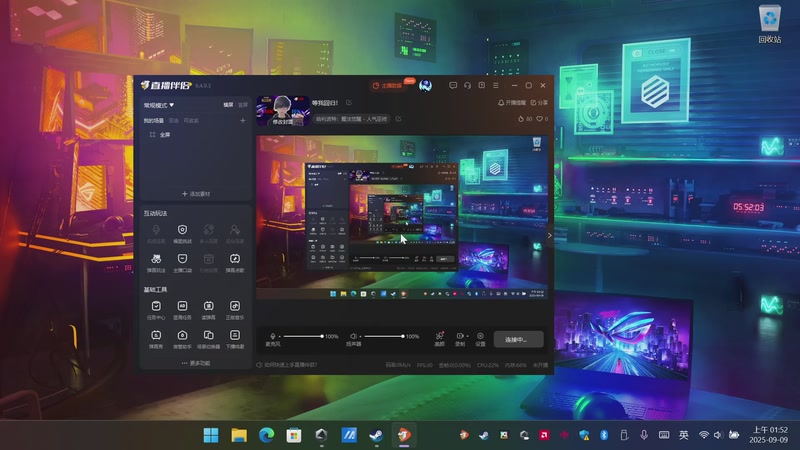The image size is (800, 450).
Task: Open the taskbar clock 上午 01:52
Action: tap(770, 435)
